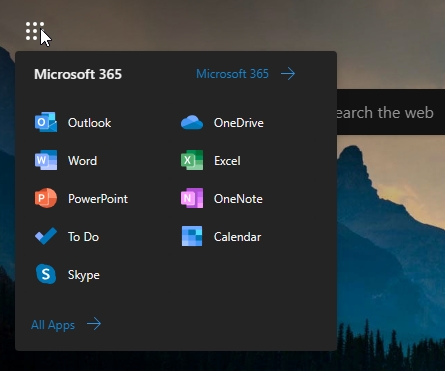Select the OneDrive label
445x371 pixels.
[239, 123]
